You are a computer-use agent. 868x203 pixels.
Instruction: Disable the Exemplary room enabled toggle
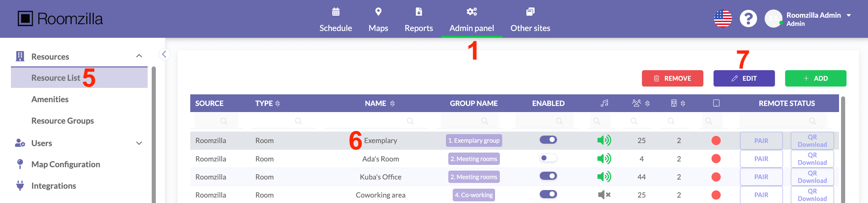(x=548, y=140)
